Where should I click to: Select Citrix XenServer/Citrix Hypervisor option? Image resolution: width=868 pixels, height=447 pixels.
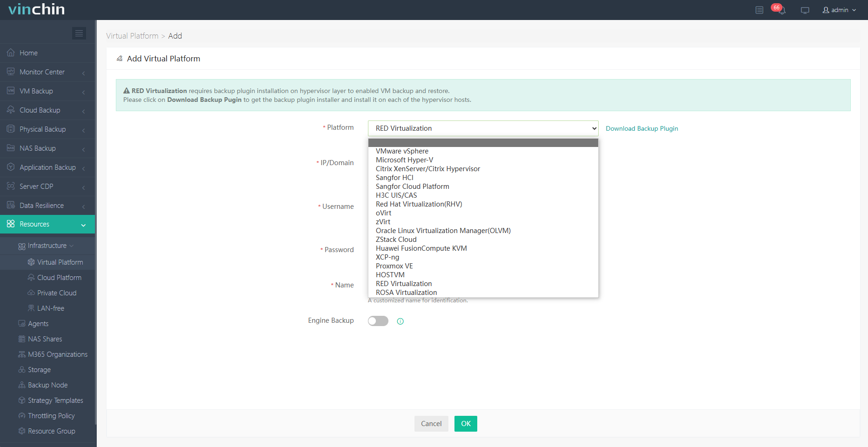(483, 169)
